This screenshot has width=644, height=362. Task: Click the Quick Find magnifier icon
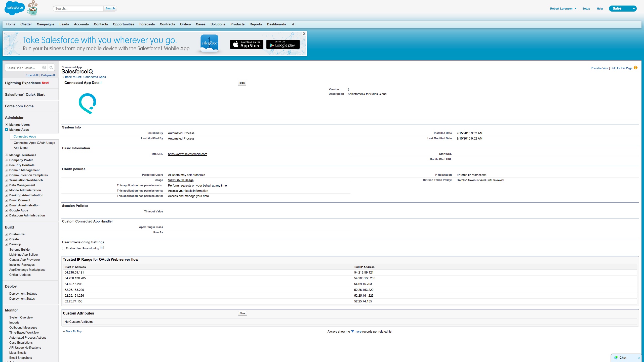tap(51, 68)
